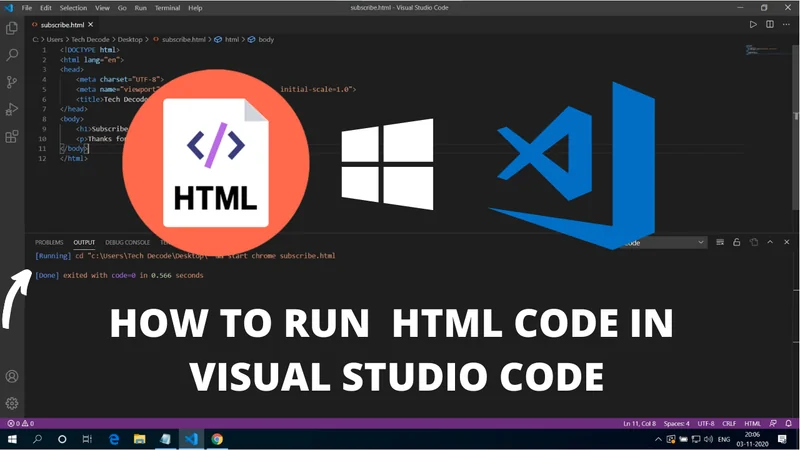Click the Run Code play icon
The image size is (800, 450).
coord(753,24)
